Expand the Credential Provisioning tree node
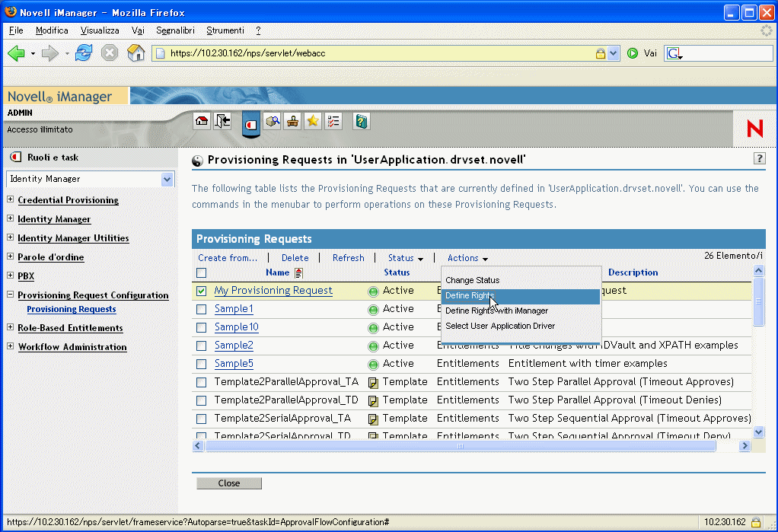This screenshot has width=778, height=532. tap(11, 200)
